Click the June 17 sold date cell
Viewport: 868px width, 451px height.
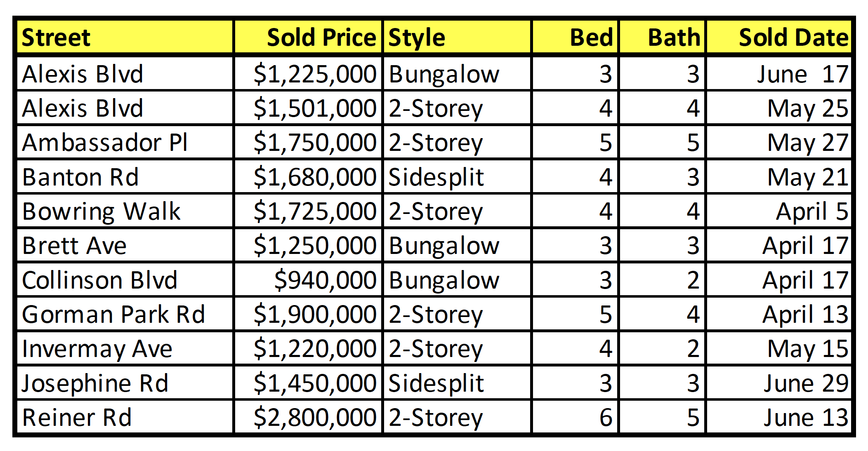(x=779, y=73)
